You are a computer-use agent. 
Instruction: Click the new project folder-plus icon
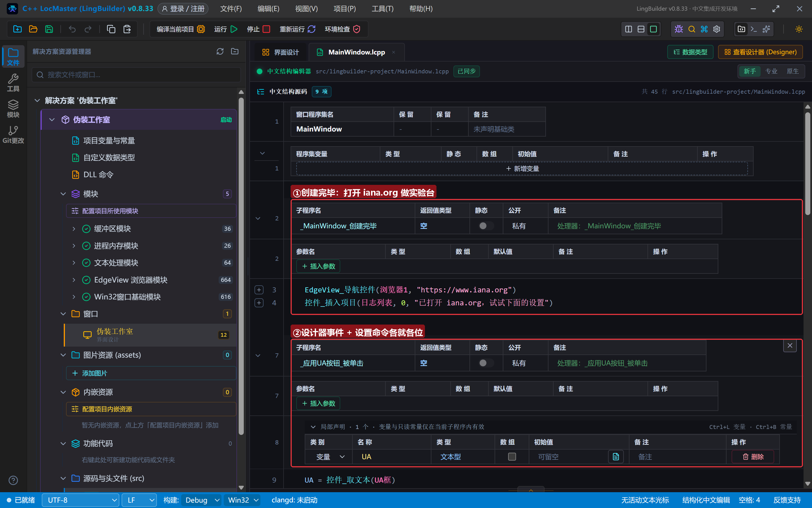[17, 29]
